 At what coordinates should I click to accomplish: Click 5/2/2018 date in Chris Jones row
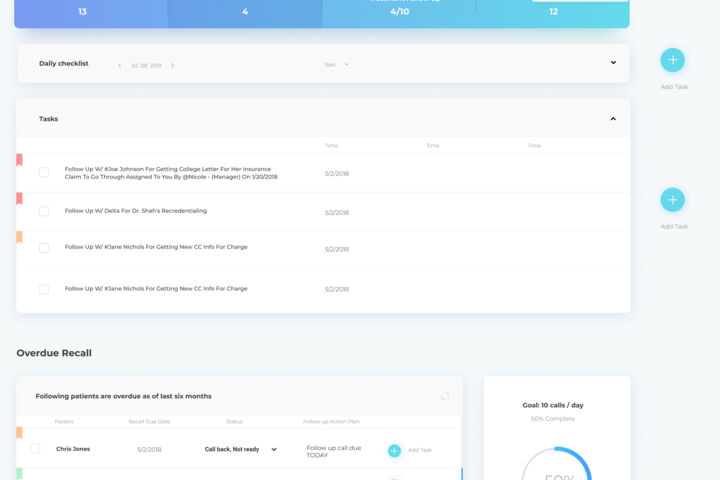[149, 450]
